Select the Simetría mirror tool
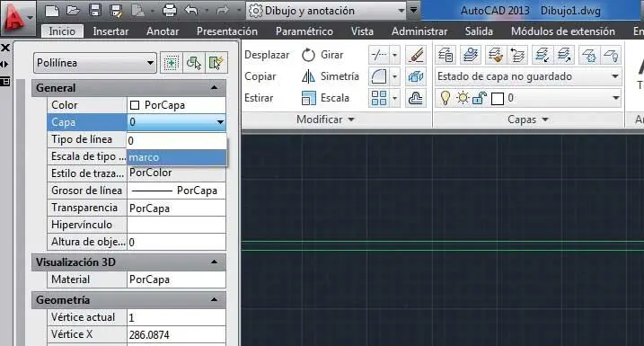644x346 pixels. [331, 76]
